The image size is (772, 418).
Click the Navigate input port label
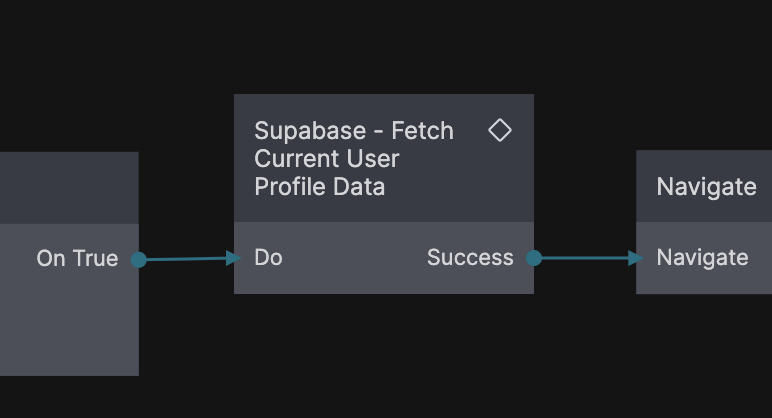click(702, 258)
